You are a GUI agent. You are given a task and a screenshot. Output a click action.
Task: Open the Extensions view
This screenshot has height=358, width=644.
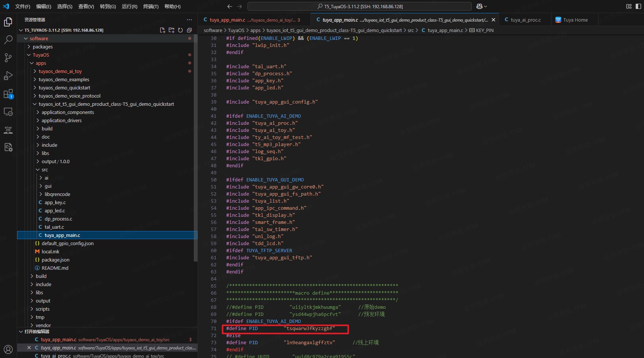(x=8, y=94)
